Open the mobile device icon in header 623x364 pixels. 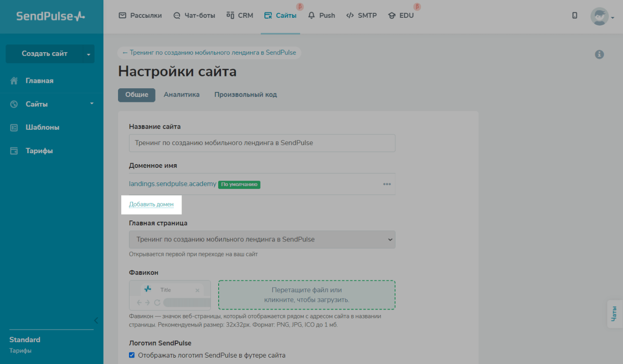pos(575,16)
